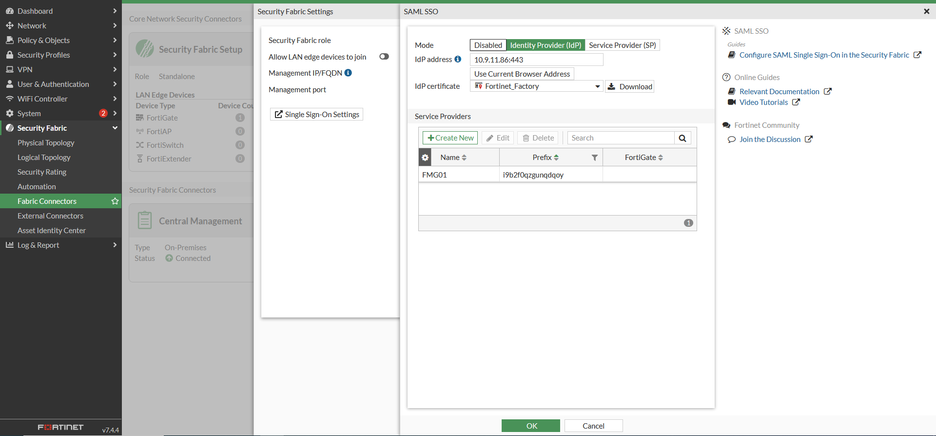The image size is (936, 436).
Task: Click the Dashboard icon in the sidebar
Action: 10,11
